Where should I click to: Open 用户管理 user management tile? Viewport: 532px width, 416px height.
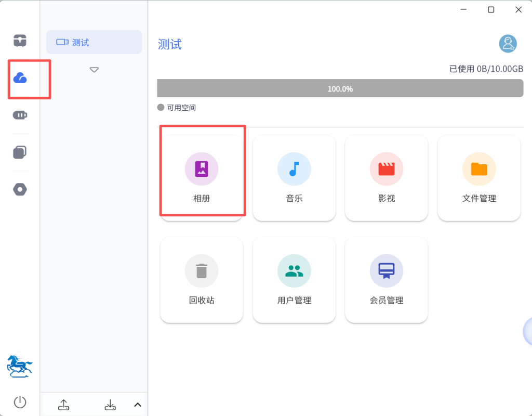tap(294, 280)
